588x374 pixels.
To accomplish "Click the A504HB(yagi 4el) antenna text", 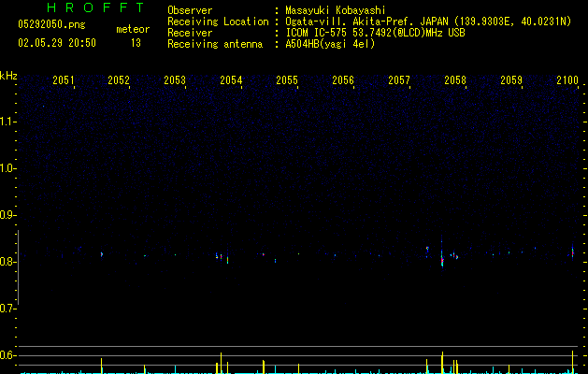I will point(330,44).
